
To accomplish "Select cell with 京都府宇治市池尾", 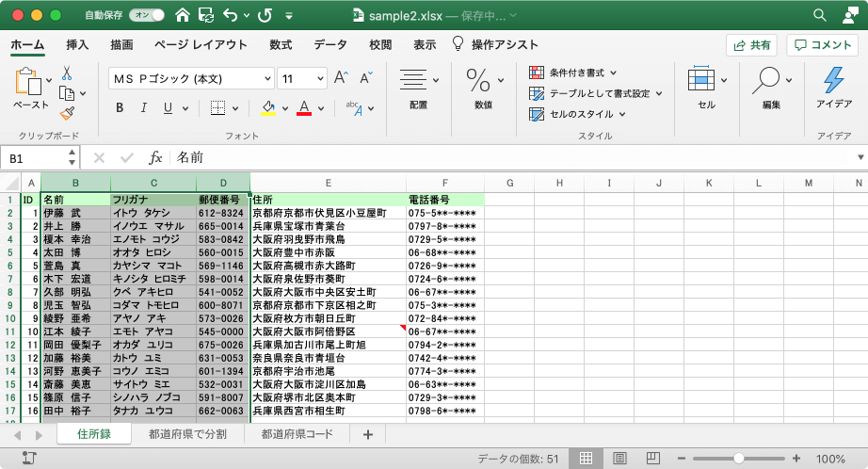I will [x=329, y=371].
